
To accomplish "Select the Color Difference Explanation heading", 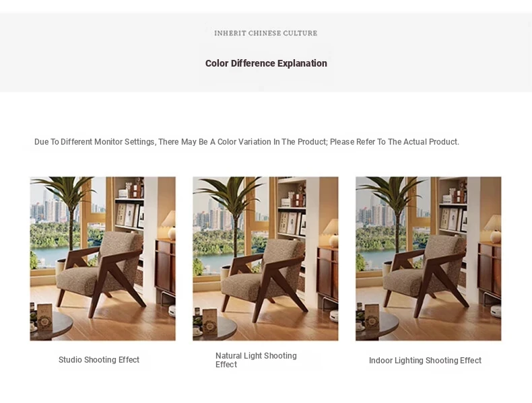I will click(x=266, y=63).
